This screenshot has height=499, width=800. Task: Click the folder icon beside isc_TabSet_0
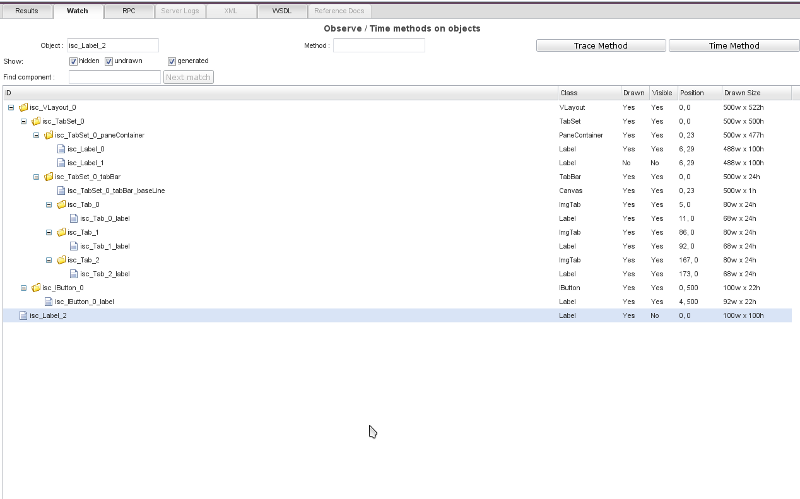tap(36, 121)
